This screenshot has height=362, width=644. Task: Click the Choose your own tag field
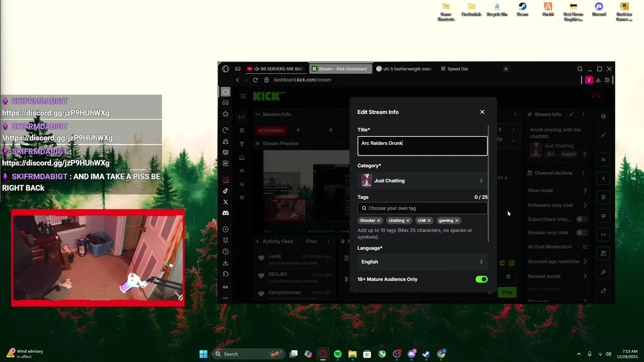click(x=422, y=208)
